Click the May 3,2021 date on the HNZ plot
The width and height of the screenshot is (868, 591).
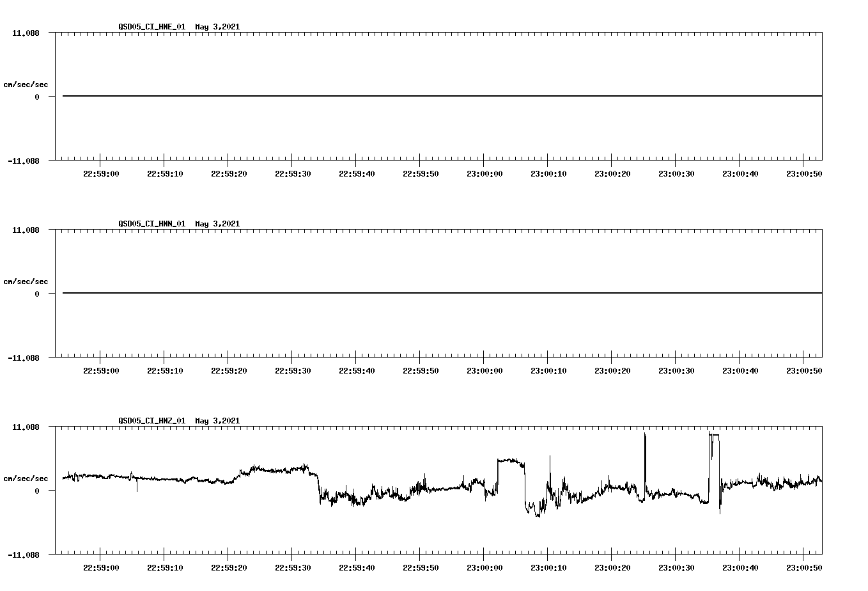[x=217, y=420]
